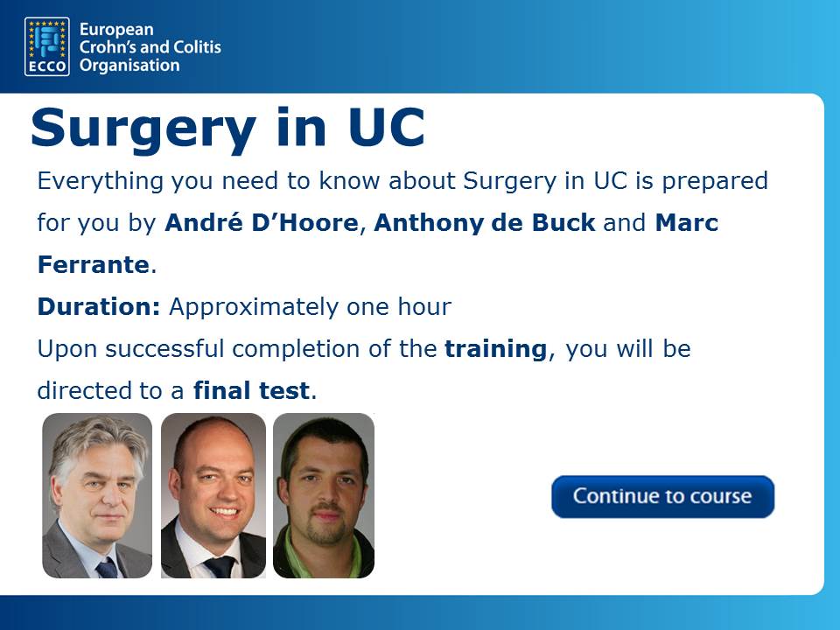Select the grey-haired man's portrait photo
Viewport: 840px width, 630px height.
(97, 495)
